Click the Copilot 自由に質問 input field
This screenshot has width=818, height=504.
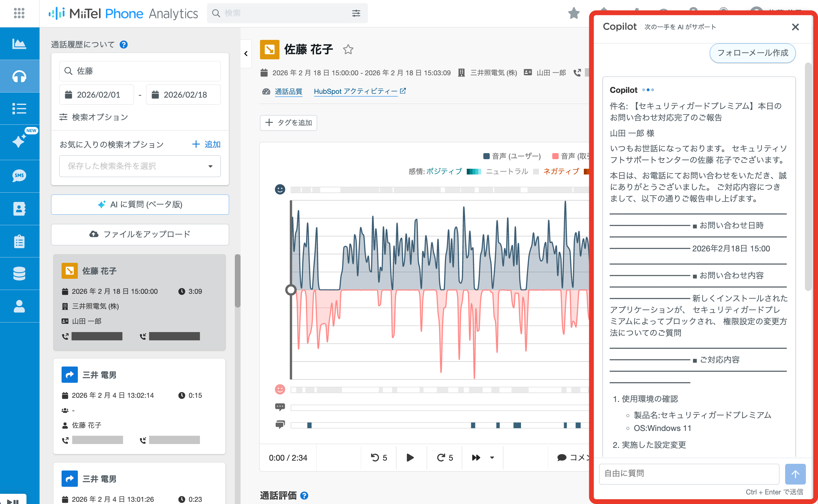(689, 474)
